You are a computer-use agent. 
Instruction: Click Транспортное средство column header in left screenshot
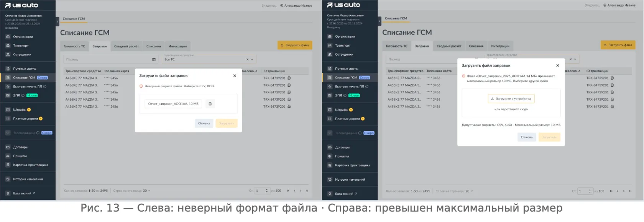(83, 71)
